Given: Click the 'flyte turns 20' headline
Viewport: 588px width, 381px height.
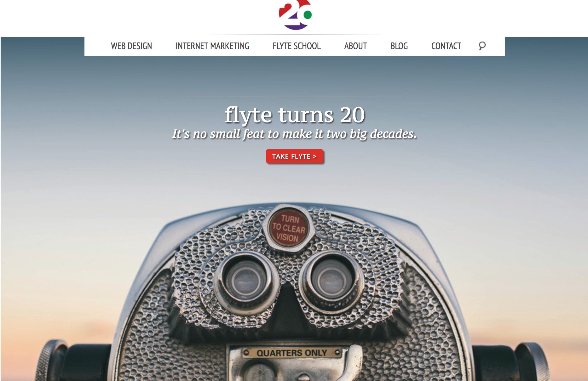Looking at the screenshot, I should tap(295, 115).
